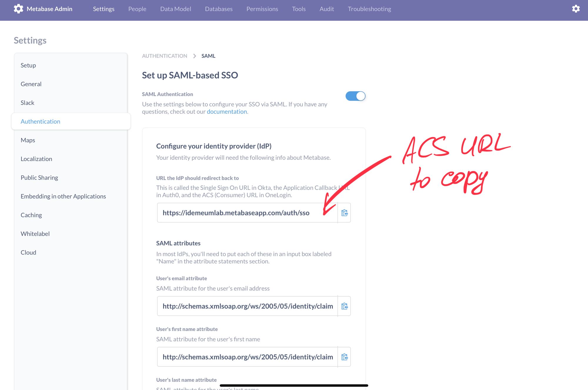
Task: Open Slack settings in the sidebar
Action: coord(71,103)
